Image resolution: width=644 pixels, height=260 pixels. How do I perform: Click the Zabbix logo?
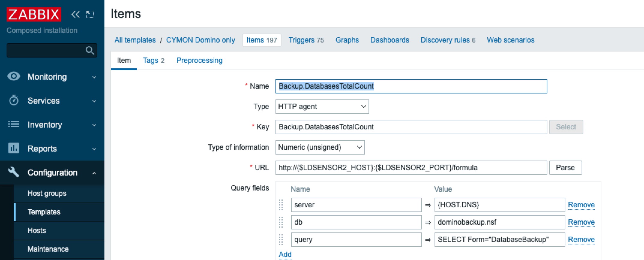pyautogui.click(x=34, y=14)
